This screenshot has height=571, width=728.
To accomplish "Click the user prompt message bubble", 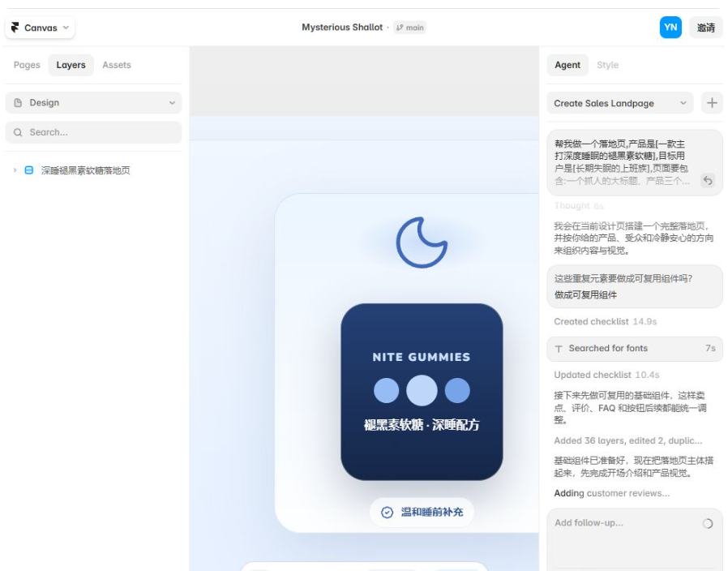I will pyautogui.click(x=634, y=162).
